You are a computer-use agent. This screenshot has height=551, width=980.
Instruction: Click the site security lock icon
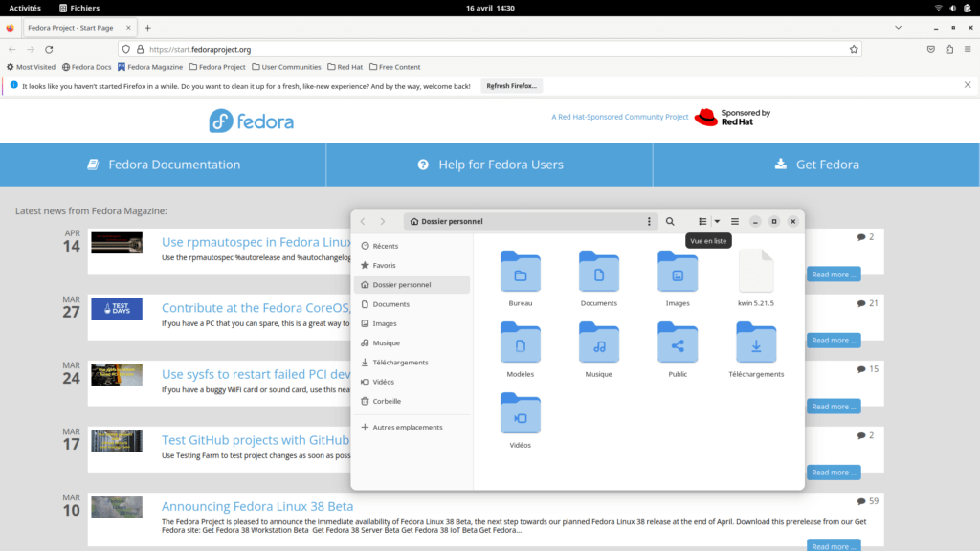point(140,49)
